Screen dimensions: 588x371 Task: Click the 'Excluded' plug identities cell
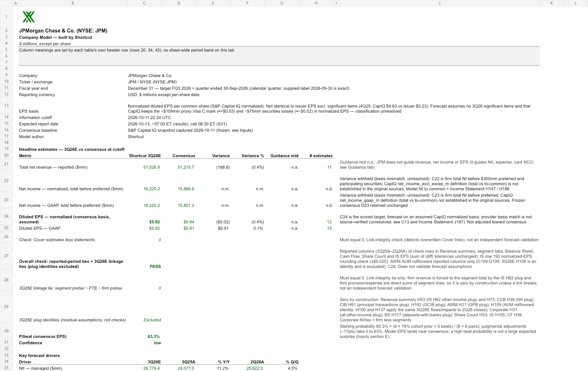(152, 320)
